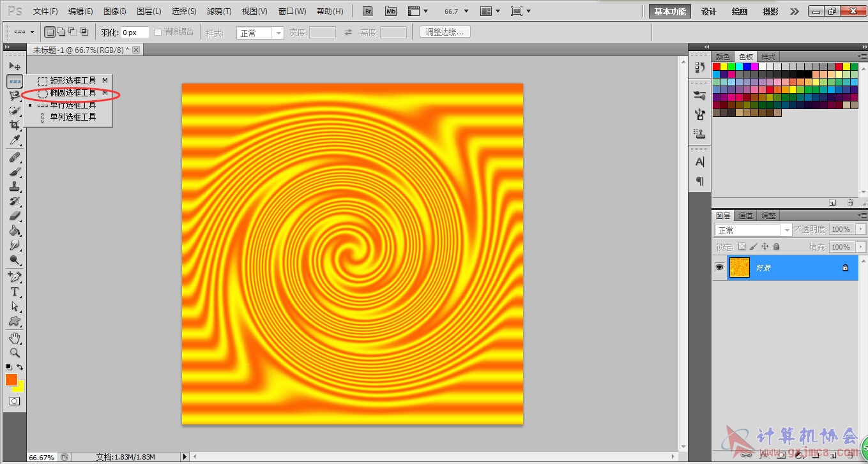Select the Custom Shape tool
The width and height of the screenshot is (868, 464).
click(15, 321)
